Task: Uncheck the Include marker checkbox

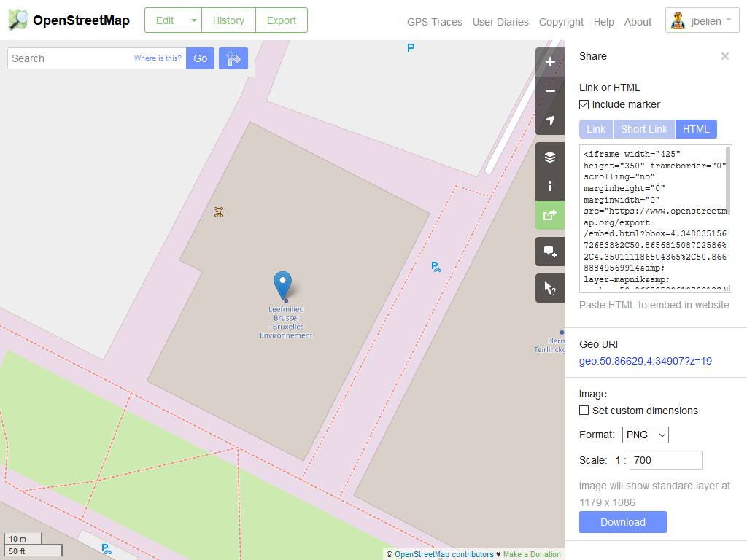Action: coord(584,104)
